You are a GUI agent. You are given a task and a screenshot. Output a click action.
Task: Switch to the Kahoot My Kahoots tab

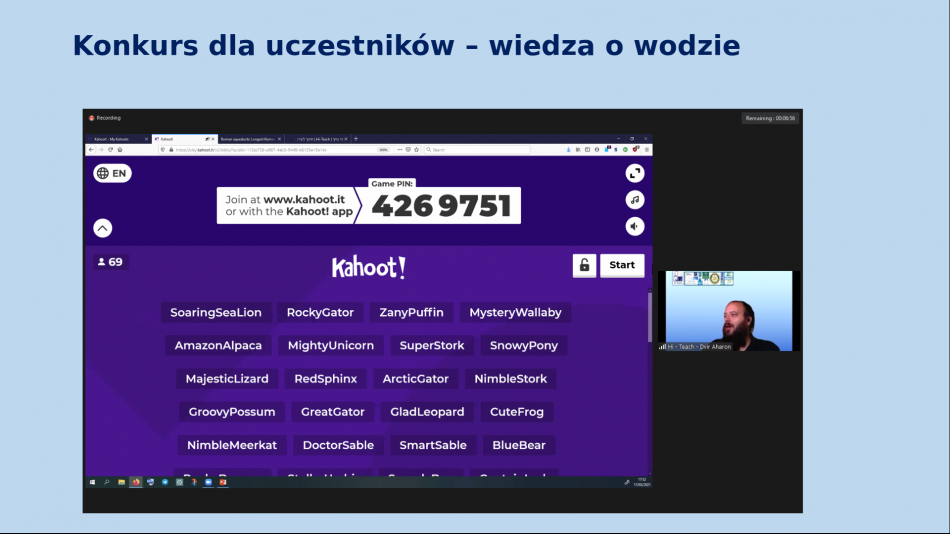coord(118,139)
